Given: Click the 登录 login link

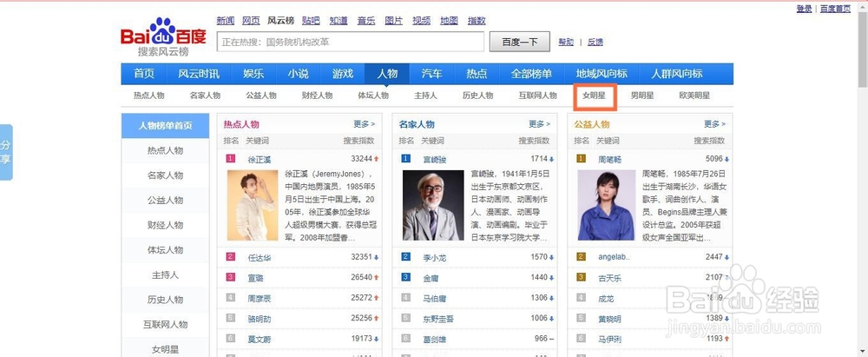Looking at the screenshot, I should click(x=804, y=9).
